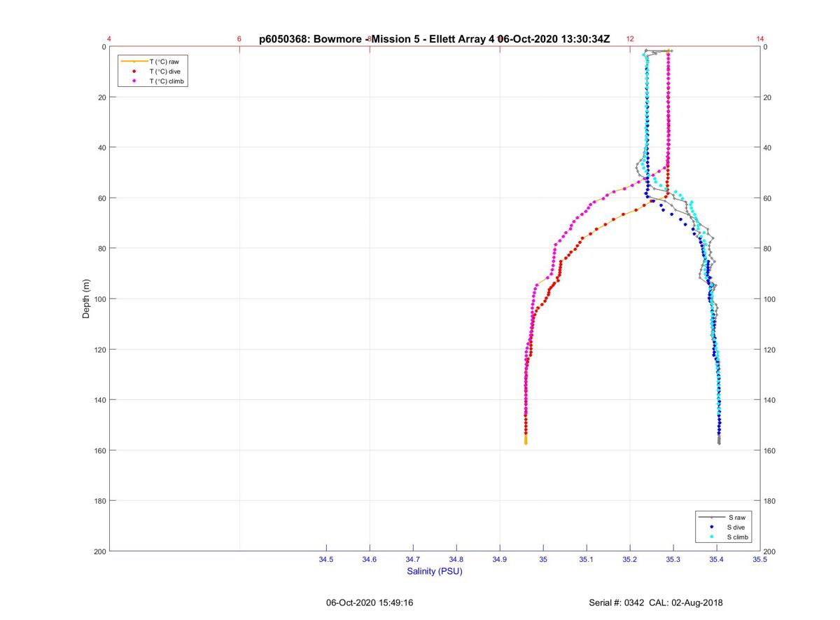The image size is (840, 620).
Task: Click the plot title "p6050368: Bowmore"
Action: click(x=311, y=39)
